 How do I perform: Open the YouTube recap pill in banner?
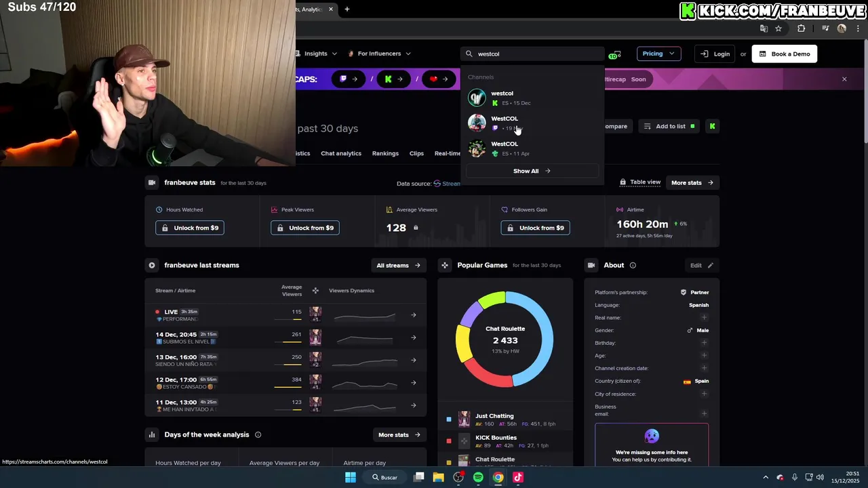[x=439, y=79]
